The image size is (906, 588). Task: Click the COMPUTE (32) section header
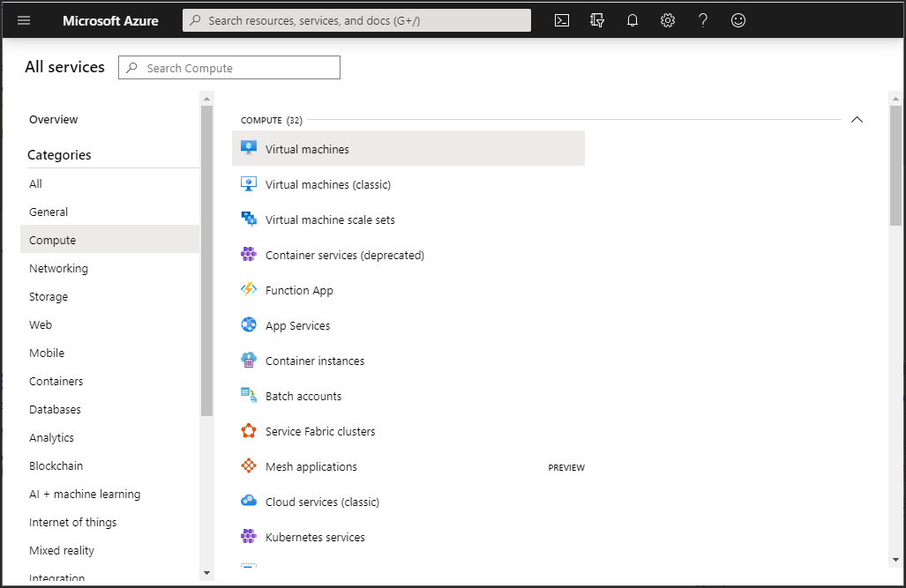[x=272, y=120]
